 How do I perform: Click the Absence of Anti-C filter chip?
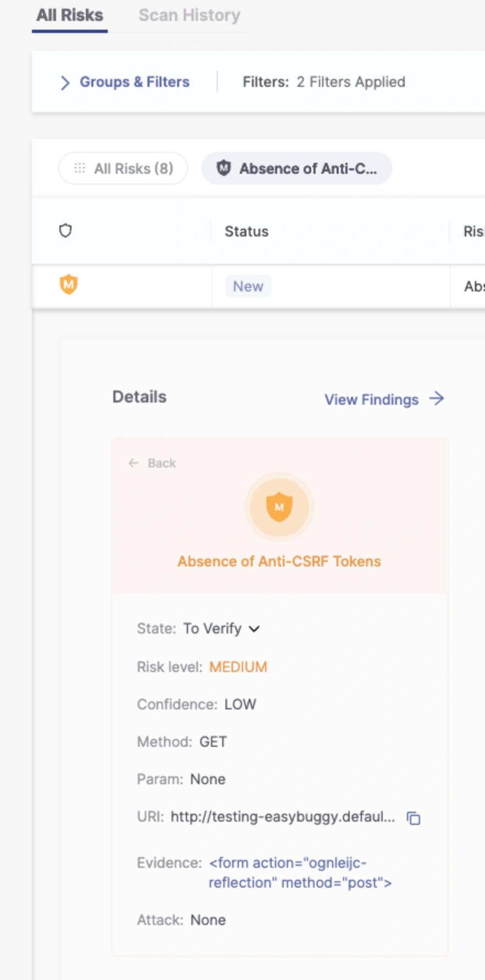(x=297, y=168)
